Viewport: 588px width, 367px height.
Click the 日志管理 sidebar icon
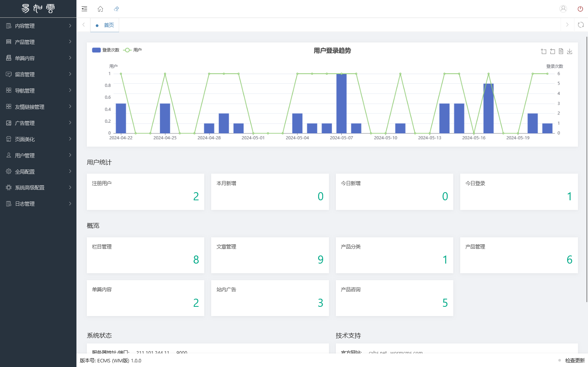tap(8, 204)
